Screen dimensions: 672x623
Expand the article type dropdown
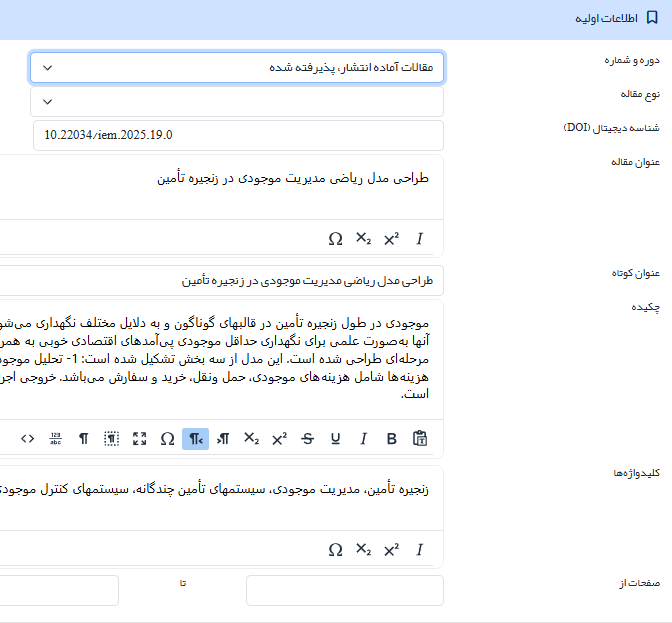coord(237,101)
